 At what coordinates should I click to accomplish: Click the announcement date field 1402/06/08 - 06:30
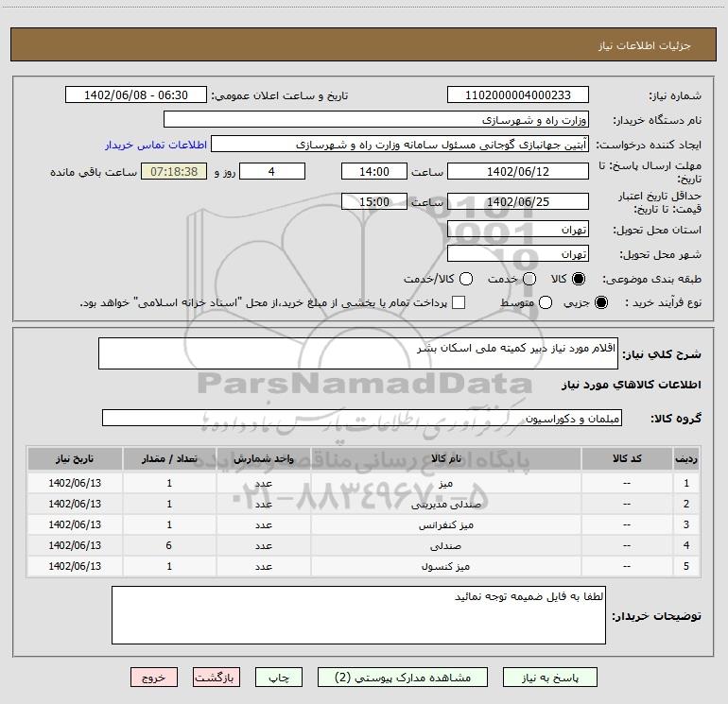click(x=136, y=95)
